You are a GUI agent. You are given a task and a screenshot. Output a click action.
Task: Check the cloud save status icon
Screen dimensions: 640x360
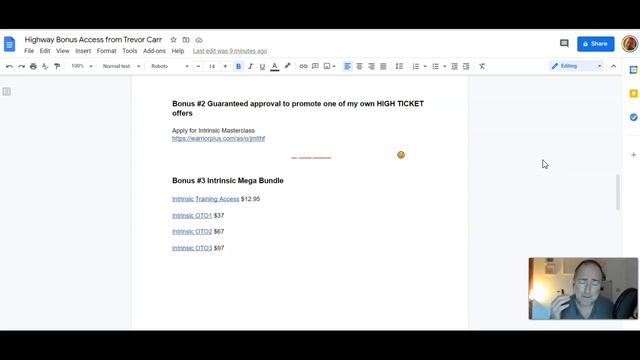tap(199, 40)
